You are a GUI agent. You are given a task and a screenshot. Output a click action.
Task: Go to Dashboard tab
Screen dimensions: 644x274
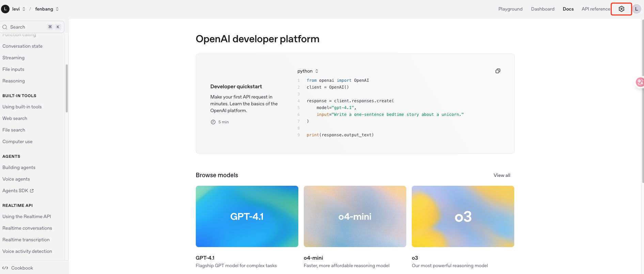(x=543, y=9)
